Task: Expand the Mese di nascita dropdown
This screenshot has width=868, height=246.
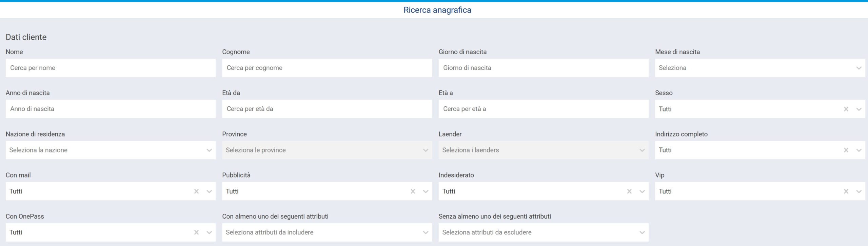Action: pos(759,68)
